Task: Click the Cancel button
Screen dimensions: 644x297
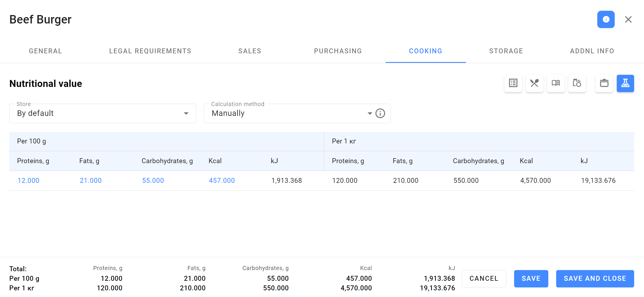Action: click(x=484, y=278)
